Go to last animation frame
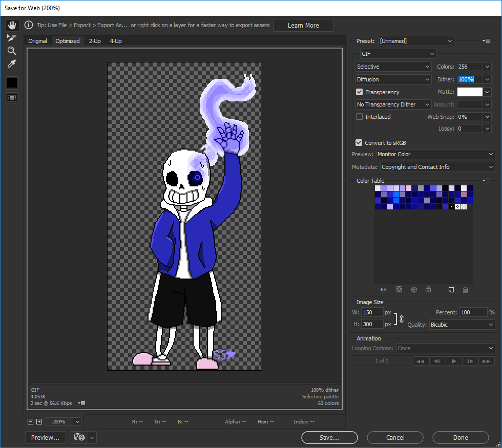Screen dimensions: 502x448 coord(486,361)
